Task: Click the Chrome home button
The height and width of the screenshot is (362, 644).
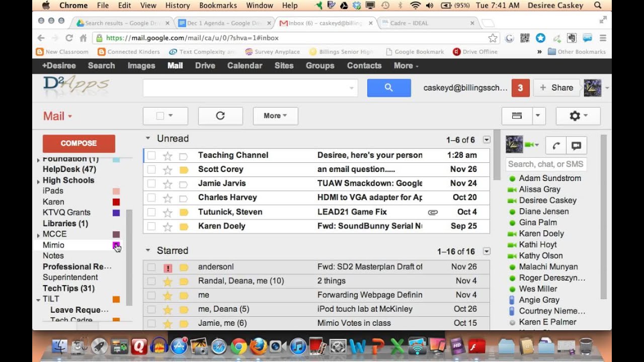Action: click(83, 38)
